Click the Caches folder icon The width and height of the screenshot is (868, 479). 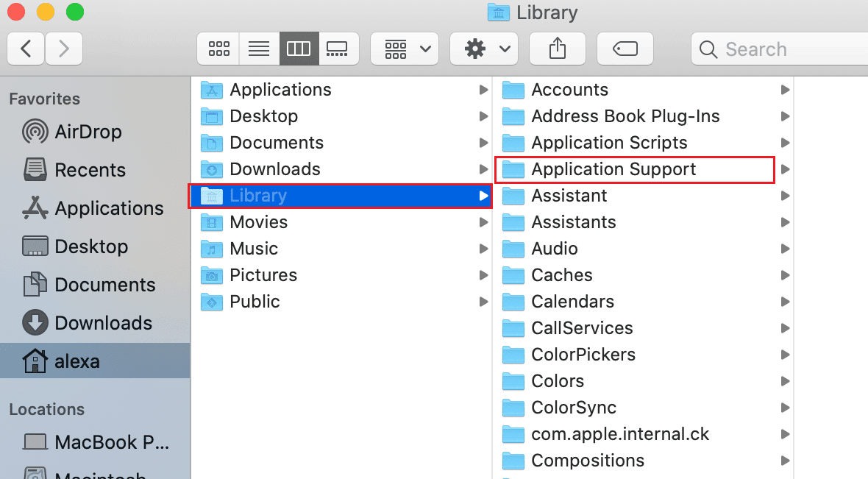coord(513,275)
